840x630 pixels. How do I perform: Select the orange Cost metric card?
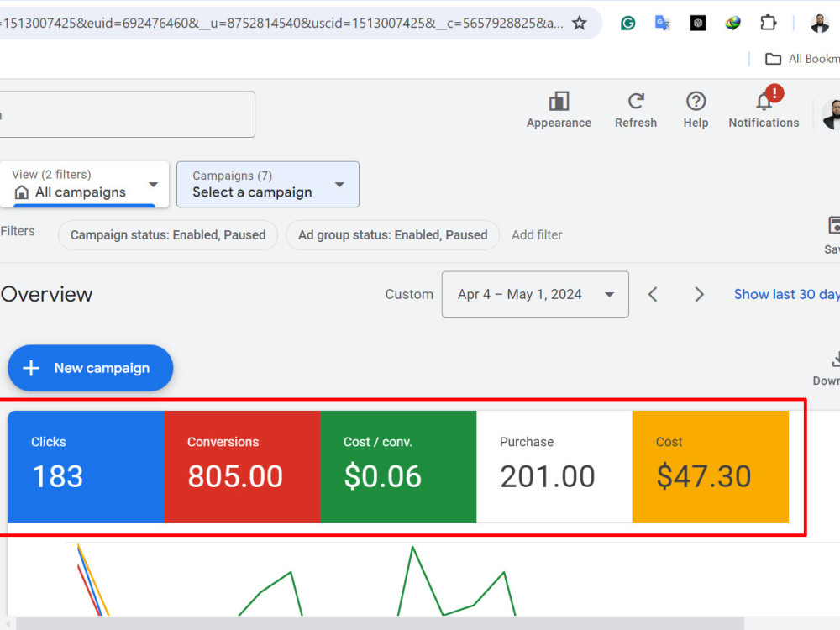711,466
